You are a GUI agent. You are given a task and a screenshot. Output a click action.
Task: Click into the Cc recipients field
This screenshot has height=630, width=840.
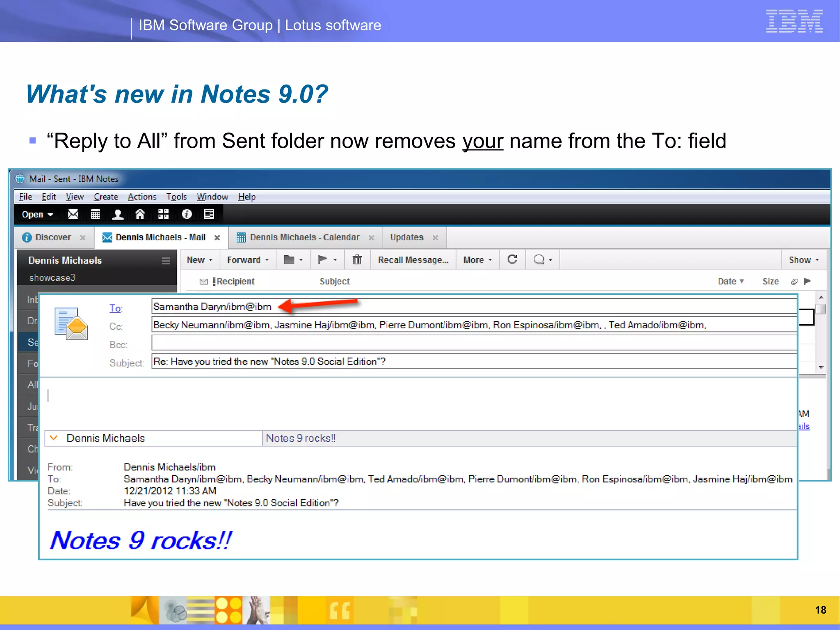click(474, 325)
